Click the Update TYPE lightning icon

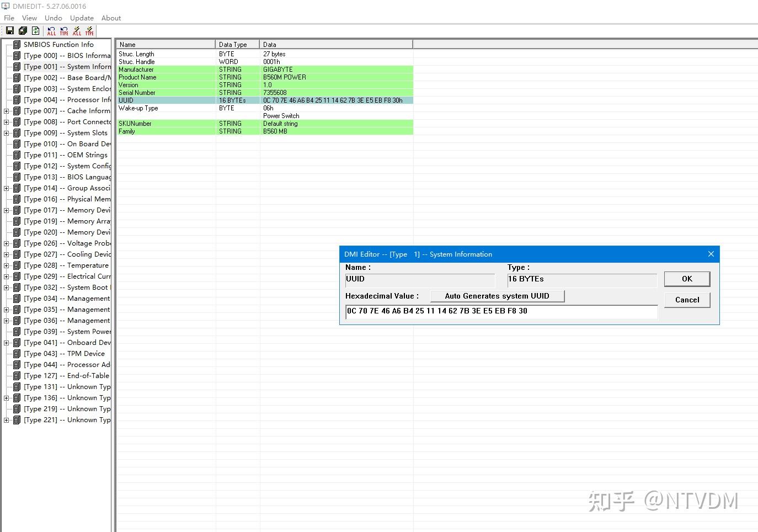(89, 30)
